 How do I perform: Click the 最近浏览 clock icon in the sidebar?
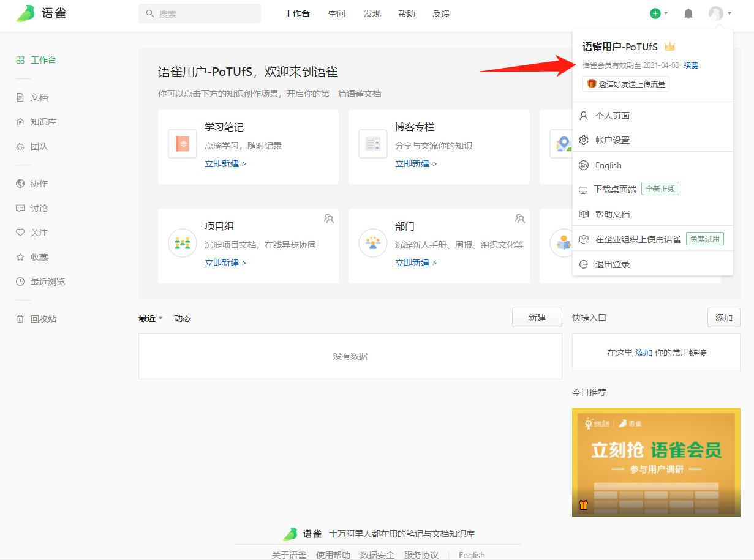[20, 282]
